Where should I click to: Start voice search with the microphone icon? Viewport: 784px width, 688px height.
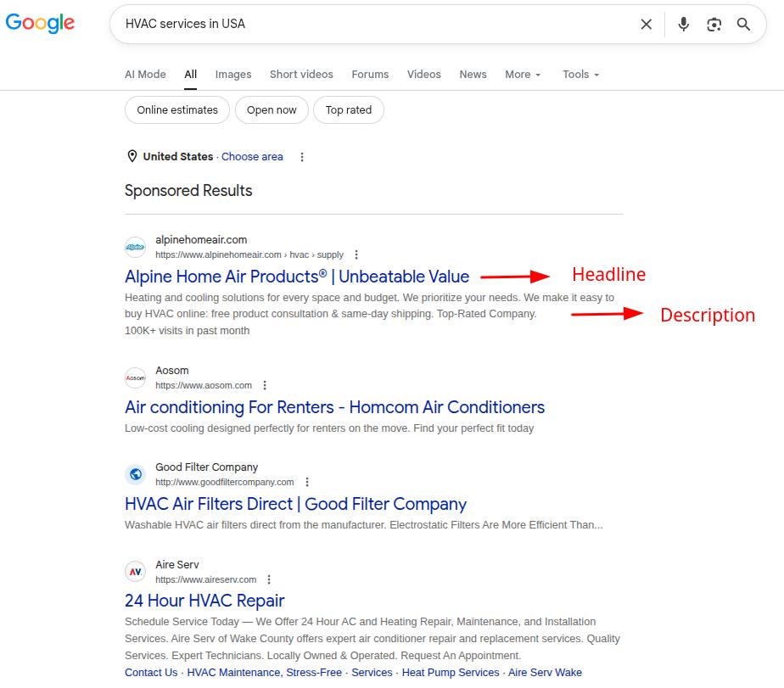(x=684, y=24)
